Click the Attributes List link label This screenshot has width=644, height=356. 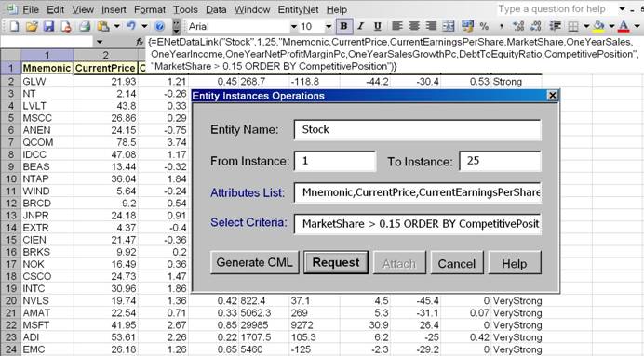pyautogui.click(x=248, y=192)
